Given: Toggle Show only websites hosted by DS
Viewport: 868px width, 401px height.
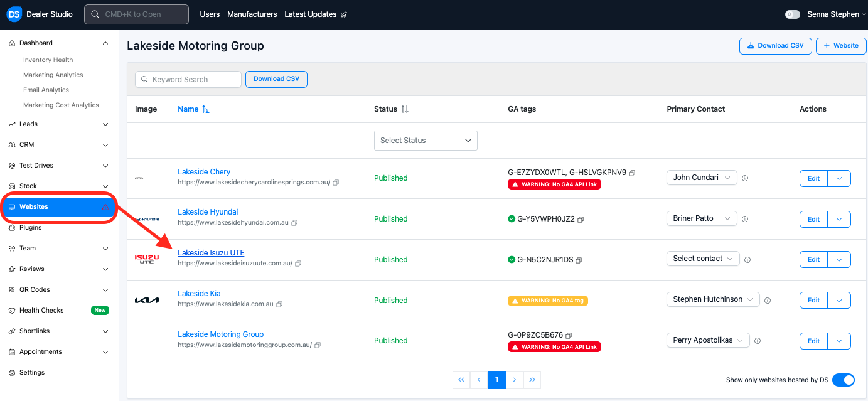Looking at the screenshot, I should pyautogui.click(x=843, y=380).
